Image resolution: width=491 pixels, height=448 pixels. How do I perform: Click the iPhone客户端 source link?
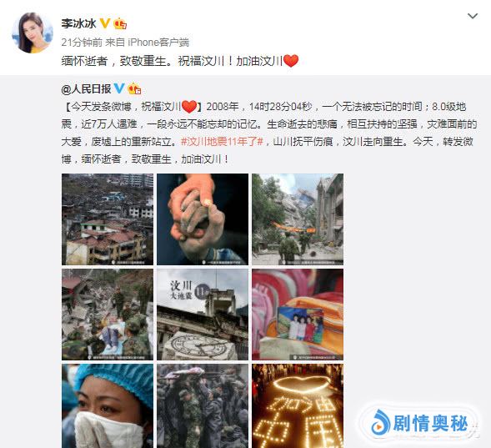click(158, 43)
